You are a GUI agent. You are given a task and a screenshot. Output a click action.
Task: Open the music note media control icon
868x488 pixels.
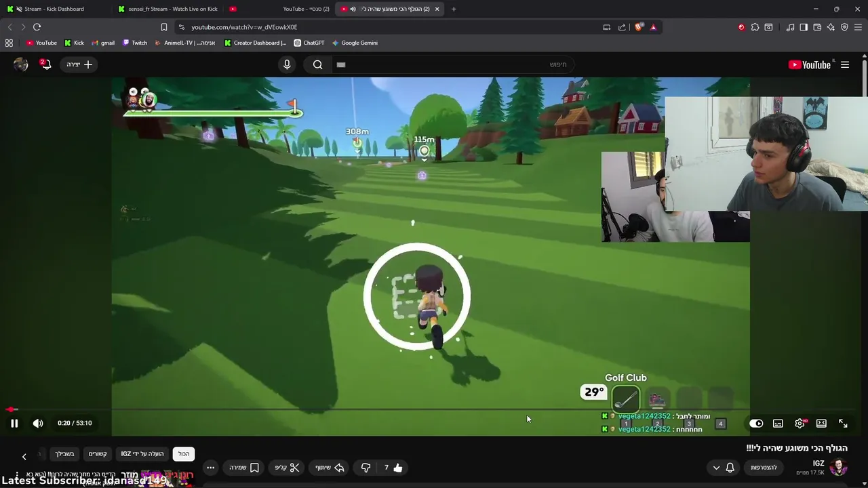(790, 27)
